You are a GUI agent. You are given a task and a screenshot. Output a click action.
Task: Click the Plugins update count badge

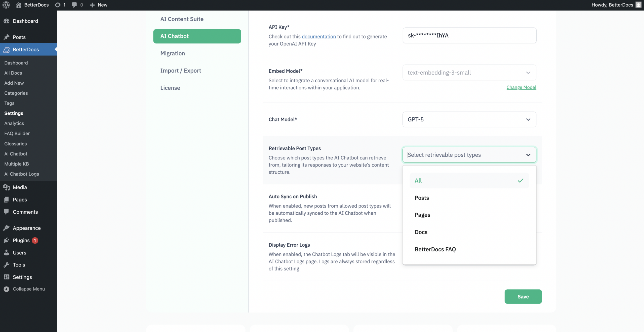pyautogui.click(x=35, y=240)
